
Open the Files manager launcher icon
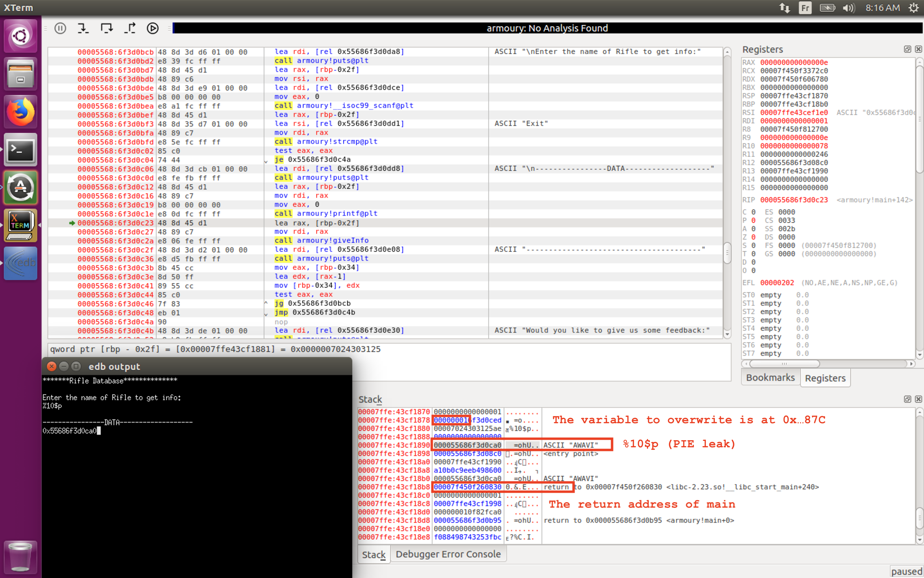[x=21, y=74]
